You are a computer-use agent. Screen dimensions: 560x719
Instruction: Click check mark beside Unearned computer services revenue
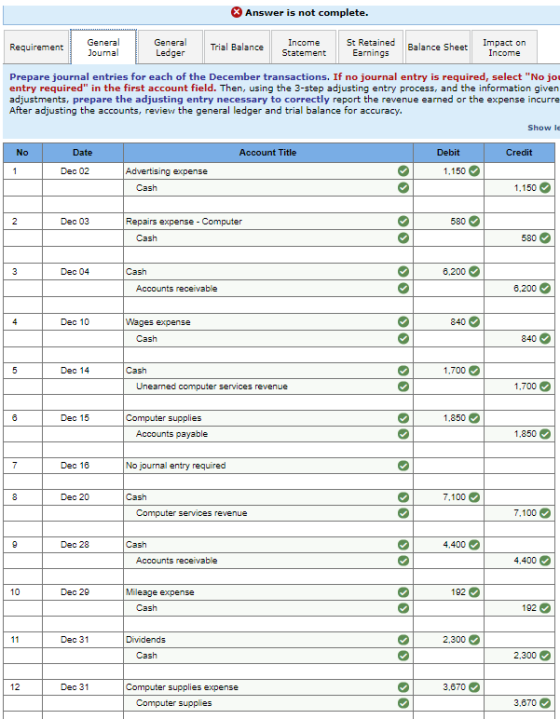click(403, 387)
